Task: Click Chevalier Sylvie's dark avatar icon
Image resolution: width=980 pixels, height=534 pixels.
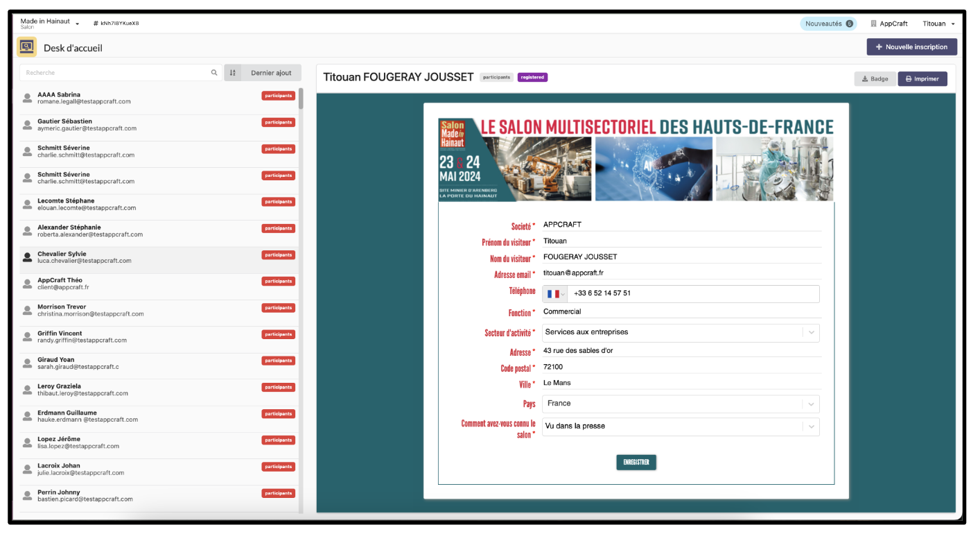Action: 27,257
